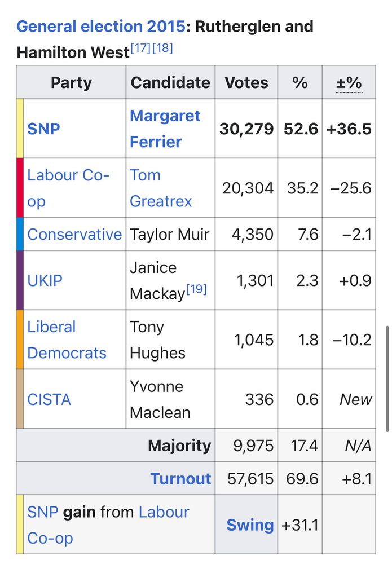Open the Turnout link
Screen dimensions: 392x564
coord(180,479)
